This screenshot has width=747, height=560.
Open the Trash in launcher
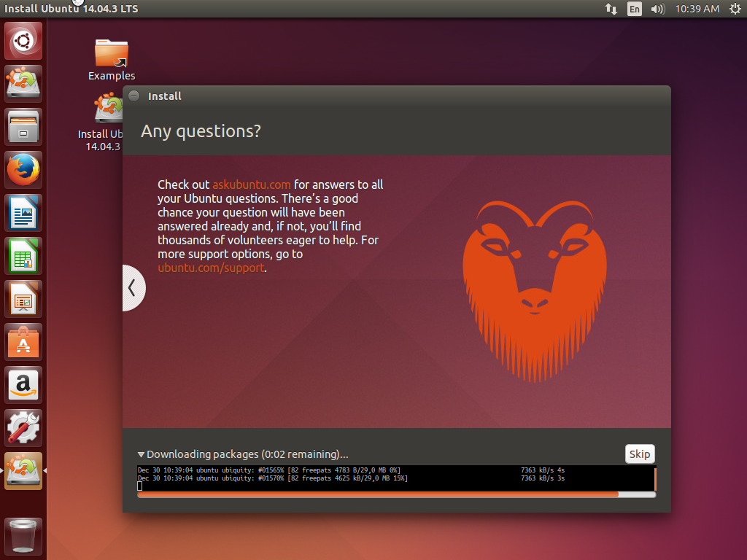23,537
